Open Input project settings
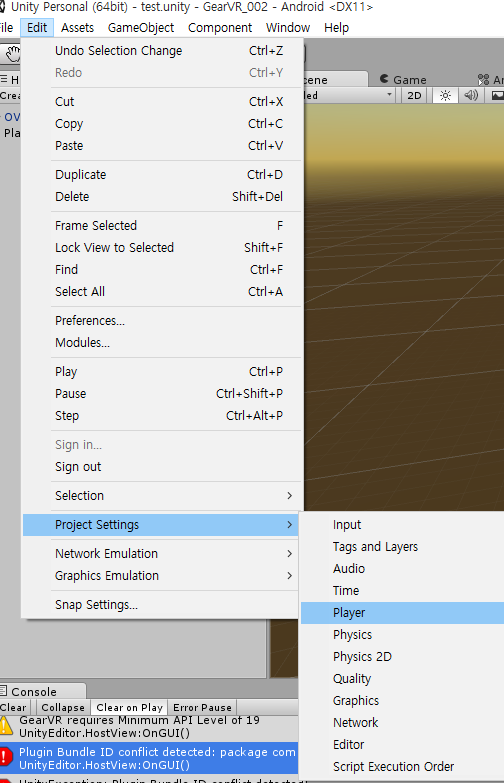504x783 pixels. (x=402, y=524)
